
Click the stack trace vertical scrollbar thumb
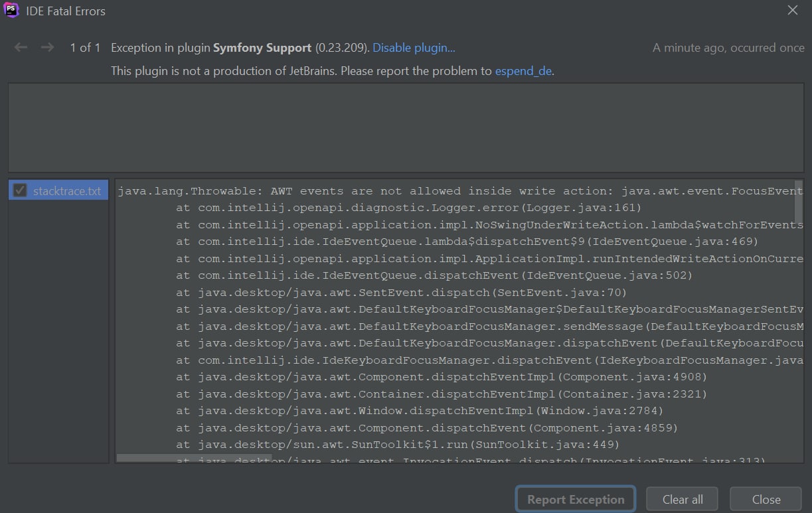[799, 200]
